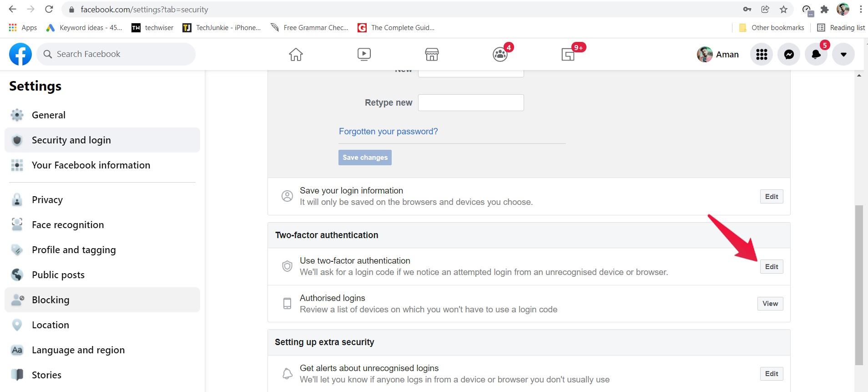Bookmark this page with star icon
The image size is (868, 392).
[783, 9]
